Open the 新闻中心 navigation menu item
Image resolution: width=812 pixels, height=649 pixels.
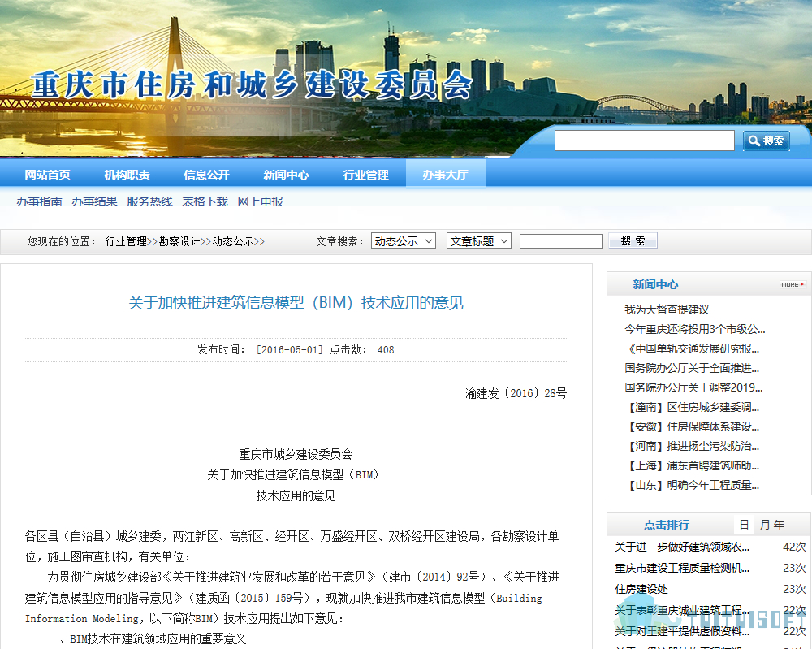click(x=286, y=175)
